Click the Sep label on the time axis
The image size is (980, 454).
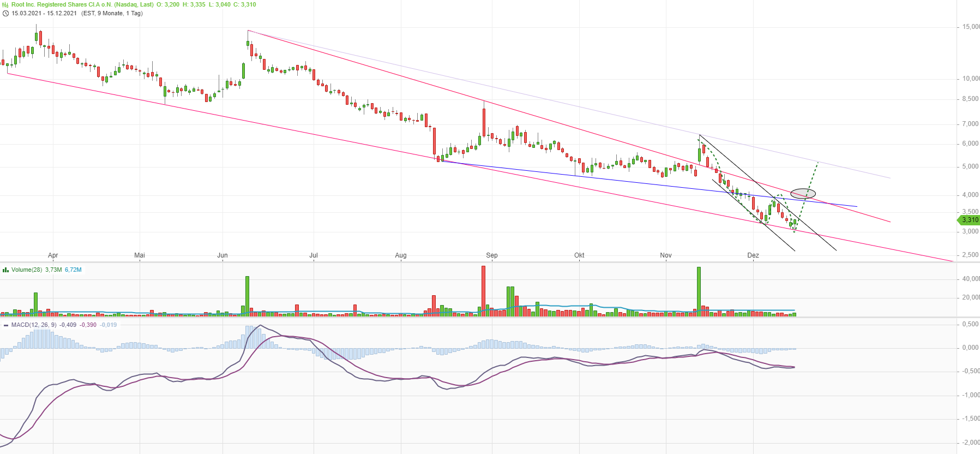(x=492, y=255)
